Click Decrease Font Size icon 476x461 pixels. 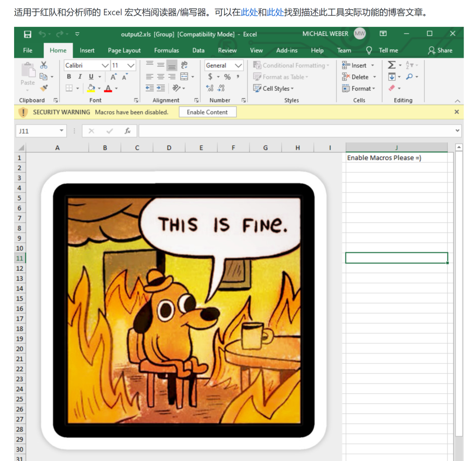(125, 77)
